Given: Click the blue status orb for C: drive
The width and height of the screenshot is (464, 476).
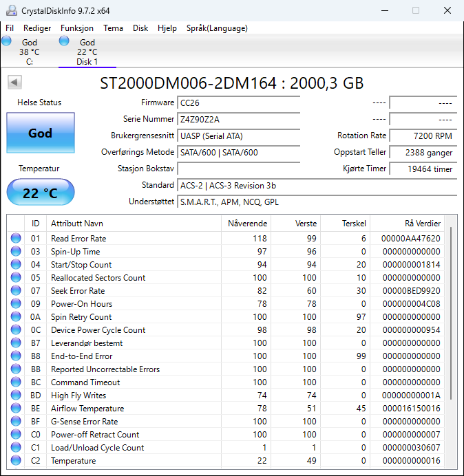Looking at the screenshot, I should tap(6, 41).
